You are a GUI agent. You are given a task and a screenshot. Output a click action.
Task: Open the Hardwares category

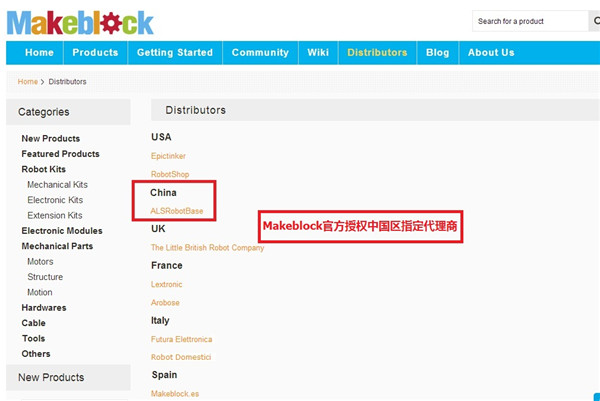[x=44, y=308]
